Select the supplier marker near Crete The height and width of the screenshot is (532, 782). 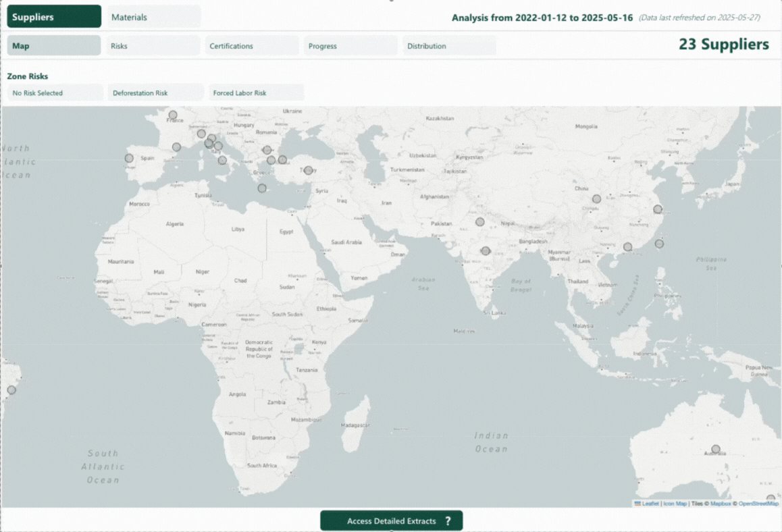click(262, 188)
